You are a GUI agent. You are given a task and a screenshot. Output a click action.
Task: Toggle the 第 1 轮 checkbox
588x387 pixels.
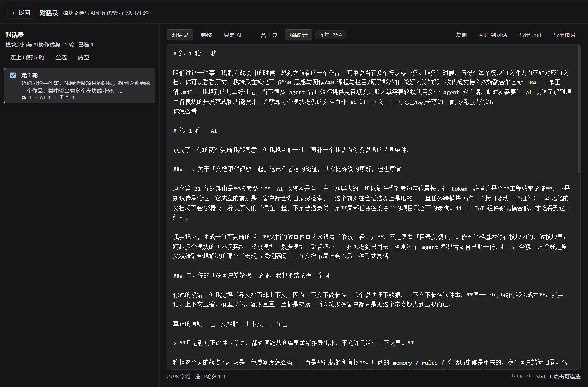coord(13,75)
